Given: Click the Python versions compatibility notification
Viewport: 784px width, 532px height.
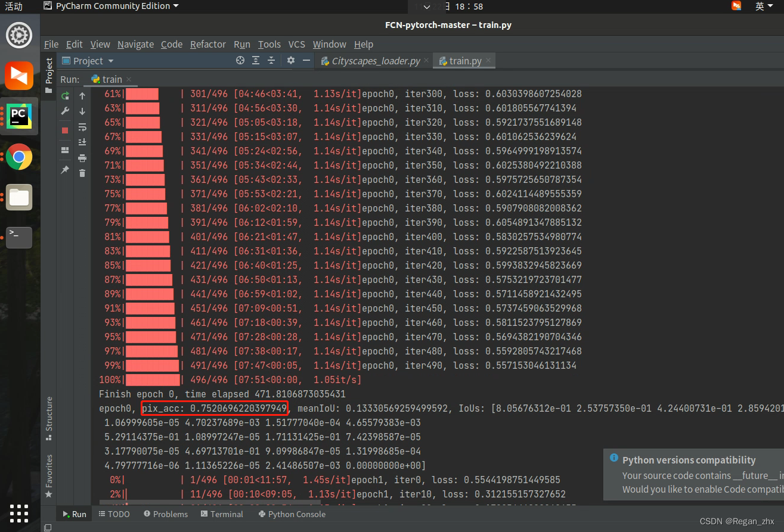Looking at the screenshot, I should click(x=694, y=474).
